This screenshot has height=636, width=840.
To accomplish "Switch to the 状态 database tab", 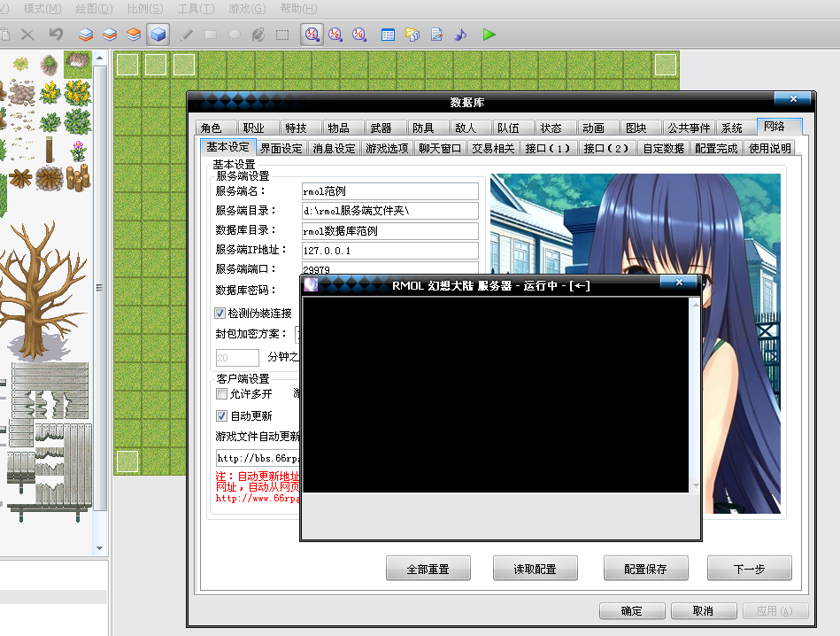I will (x=556, y=128).
